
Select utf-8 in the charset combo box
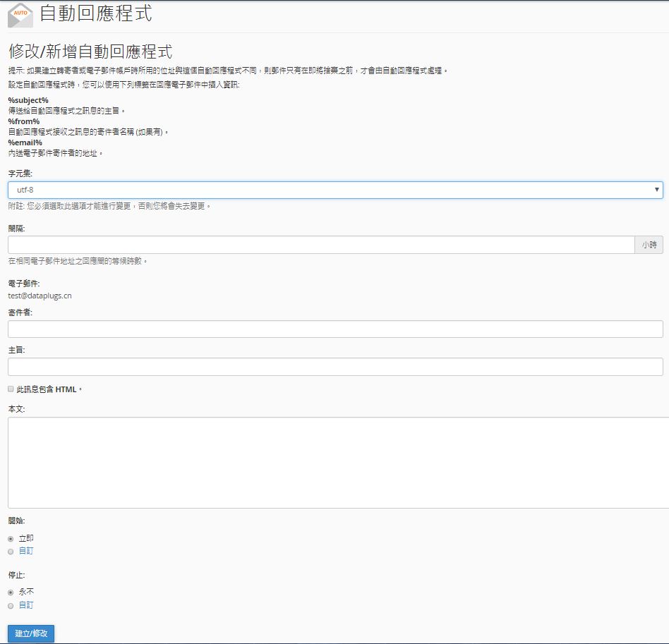(x=334, y=190)
